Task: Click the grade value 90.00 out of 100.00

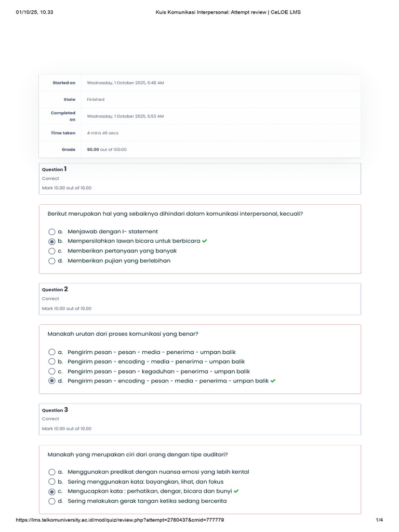Action: [107, 150]
